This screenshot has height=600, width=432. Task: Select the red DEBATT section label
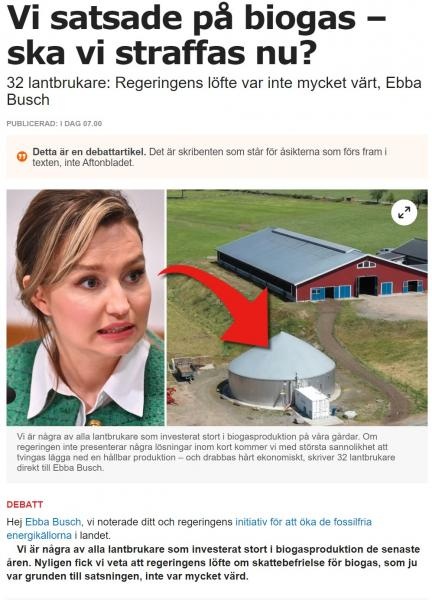pyautogui.click(x=24, y=504)
